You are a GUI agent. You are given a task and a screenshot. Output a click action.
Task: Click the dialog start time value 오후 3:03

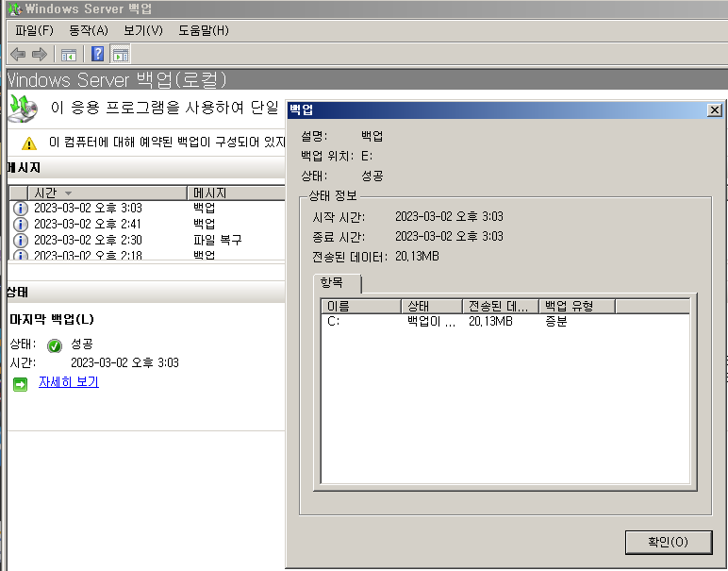449,216
